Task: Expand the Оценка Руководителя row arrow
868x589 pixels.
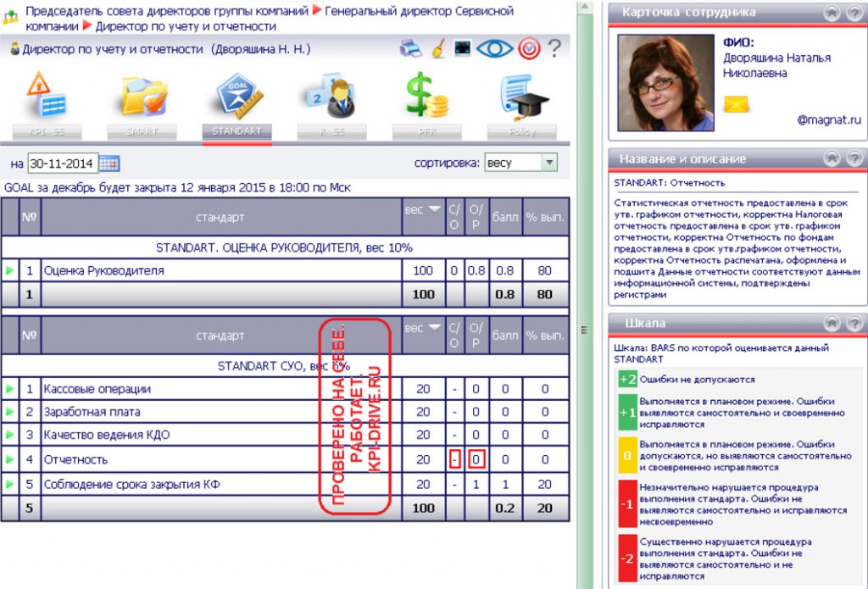Action: pyautogui.click(x=9, y=270)
